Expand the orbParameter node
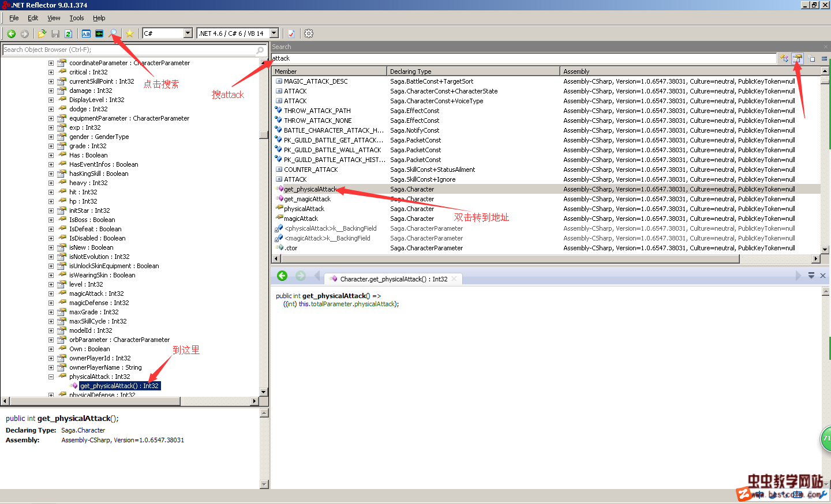Screen dimensions: 831x504 coord(51,340)
